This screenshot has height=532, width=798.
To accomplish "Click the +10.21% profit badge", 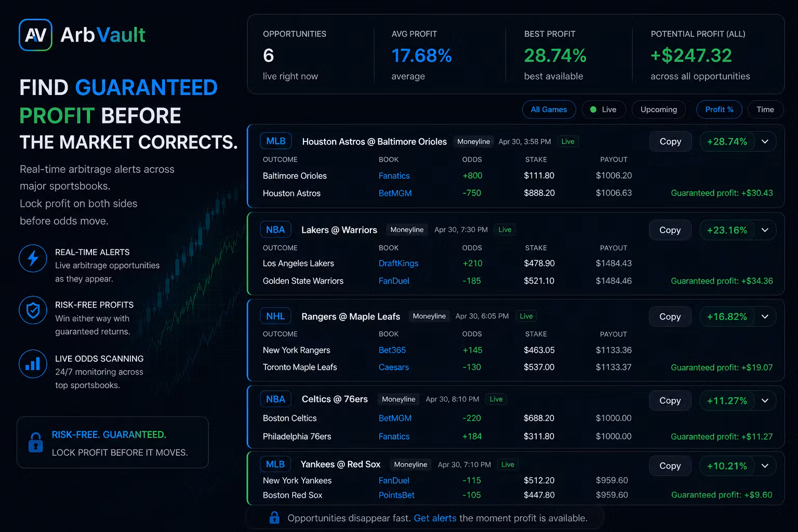I will [727, 466].
